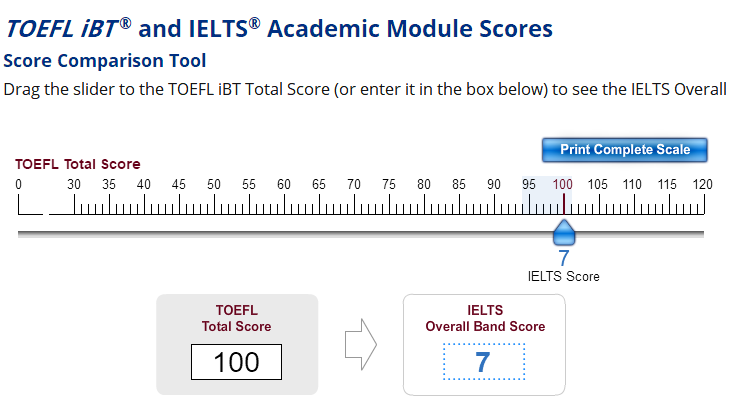Click the 110 mark on the scale
The image size is (729, 406).
(x=633, y=186)
